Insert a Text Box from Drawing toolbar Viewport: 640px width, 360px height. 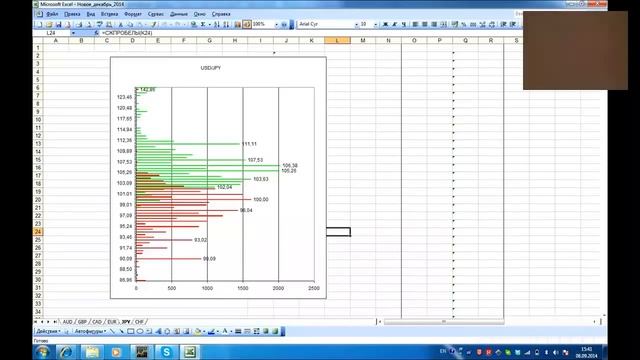pos(149,331)
